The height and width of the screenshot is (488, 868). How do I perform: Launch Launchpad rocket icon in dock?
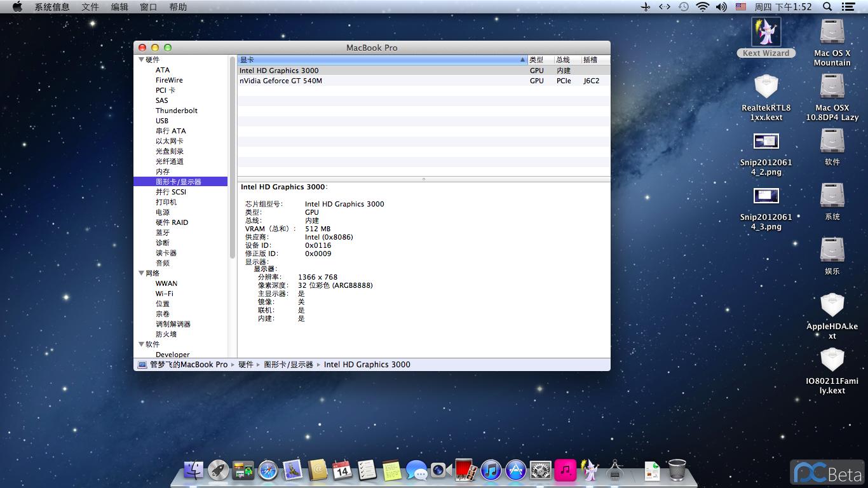[x=218, y=470]
